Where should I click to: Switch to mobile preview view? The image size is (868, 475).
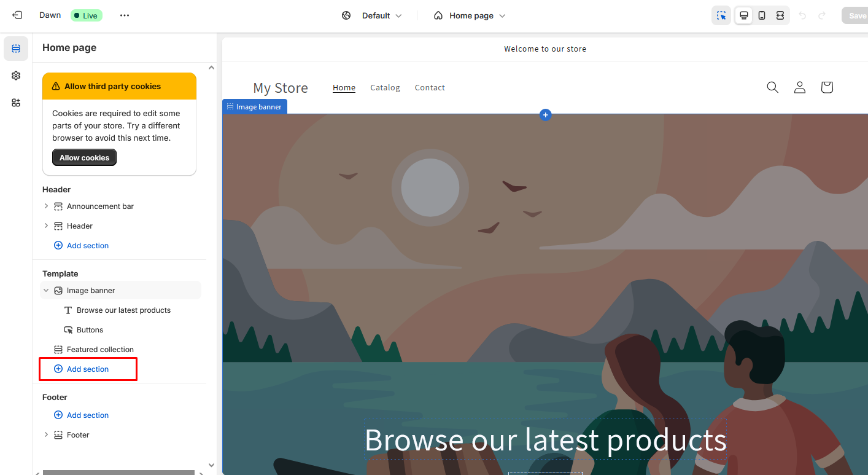[x=762, y=15]
